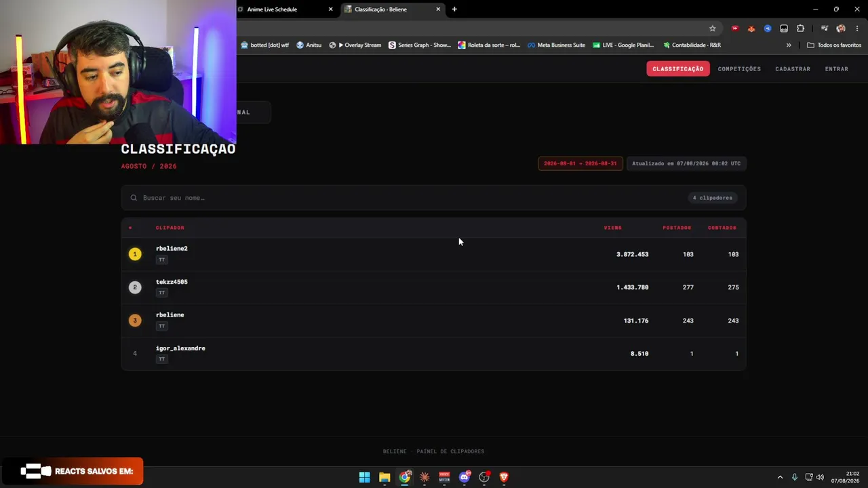
Task: Open the date range 2026-08-01 to 2026-08-31 selector
Action: (x=580, y=163)
